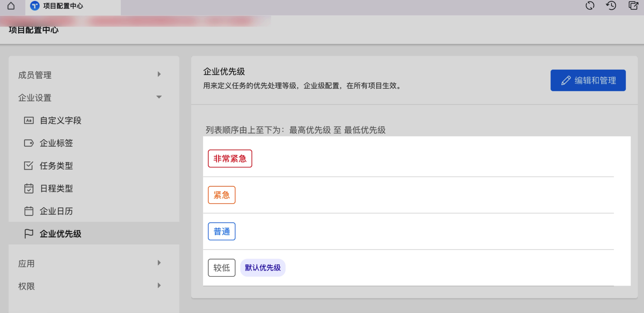644x313 pixels.
Task: Expand the 应用 section arrow
Action: [159, 263]
